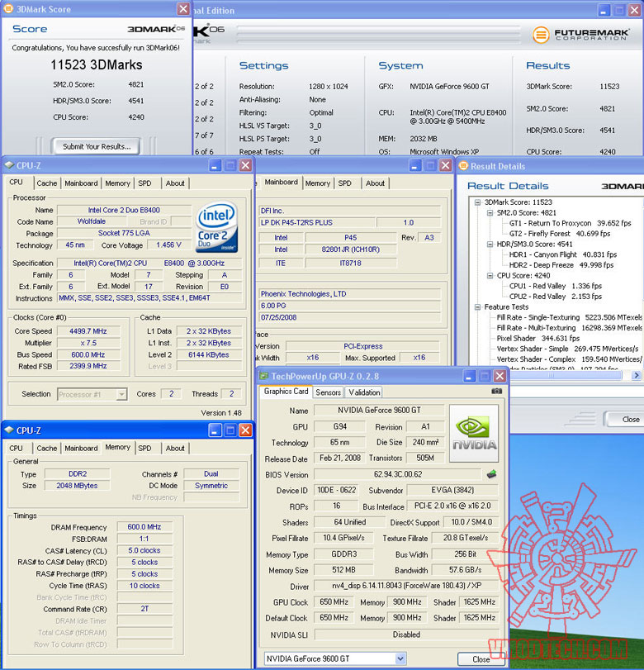Click the Core Speed 4499.7 MHz field
Image resolution: width=644 pixels, height=670 pixels.
coord(88,331)
